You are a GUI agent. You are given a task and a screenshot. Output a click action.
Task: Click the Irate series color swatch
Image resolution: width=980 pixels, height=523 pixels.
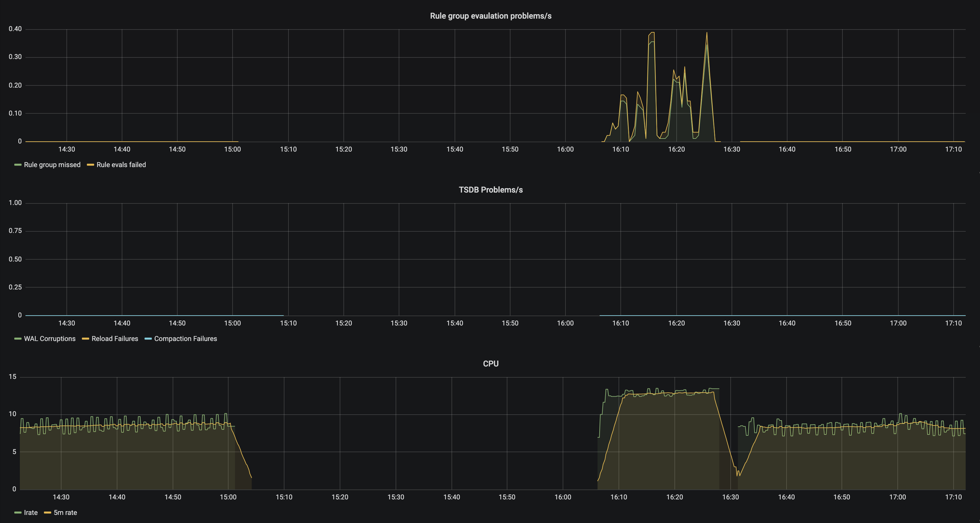[x=17, y=512]
